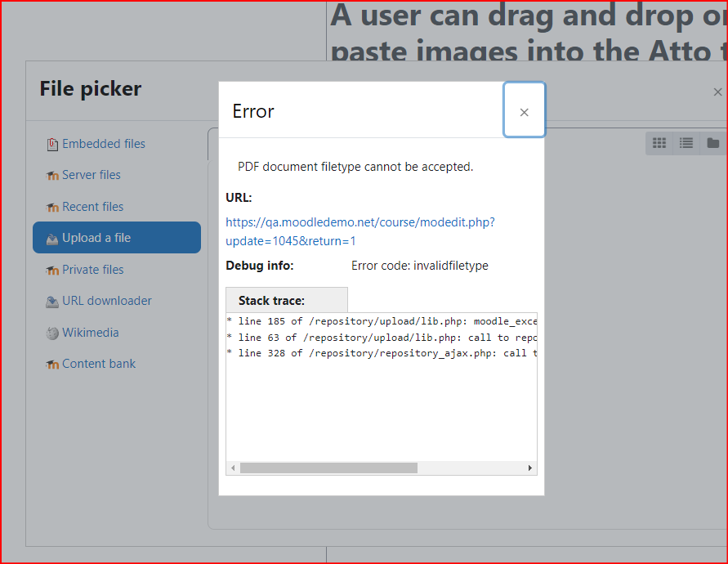Click the Embedded files clipboard icon

[x=52, y=145]
